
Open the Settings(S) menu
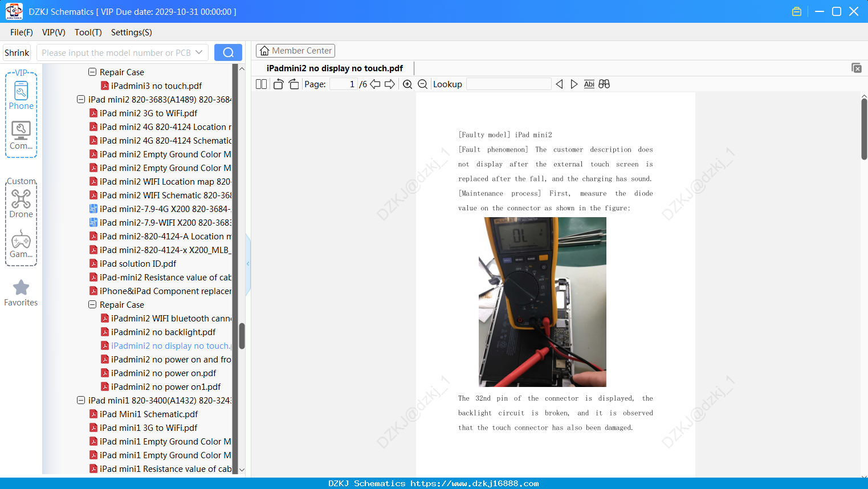coord(132,32)
